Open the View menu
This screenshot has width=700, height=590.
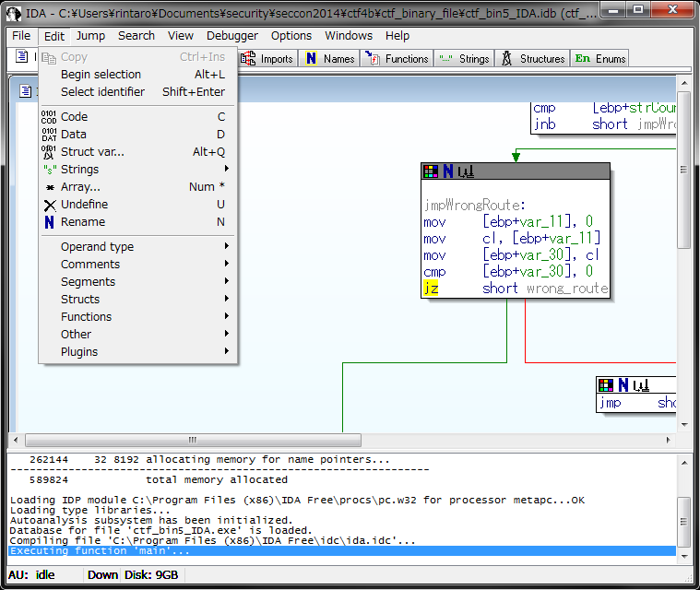181,36
